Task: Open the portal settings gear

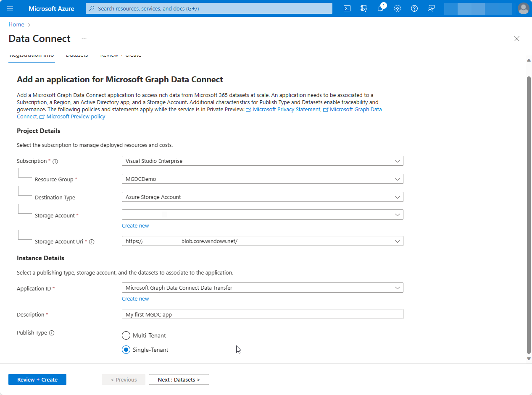Action: click(x=398, y=8)
